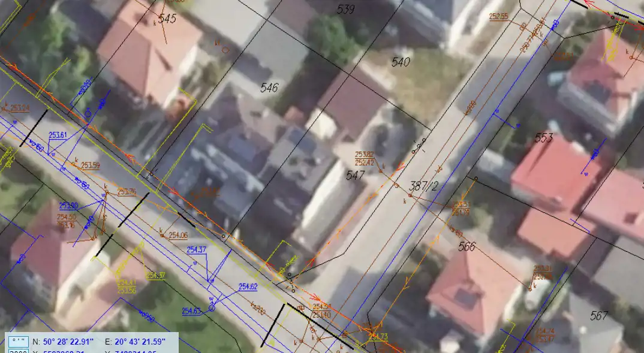Select blue elevation label 254.62
Screen dimensions: 644x353
pyautogui.click(x=248, y=286)
